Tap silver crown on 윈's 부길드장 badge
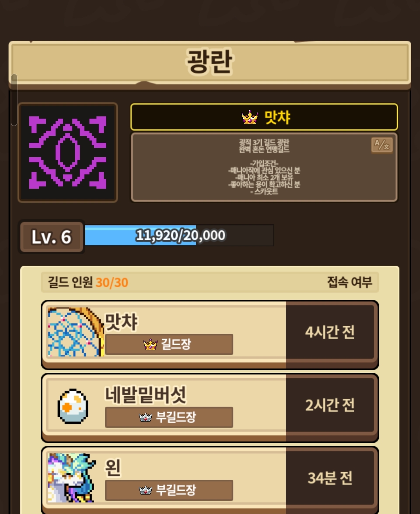The width and height of the screenshot is (420, 514). pos(145,490)
